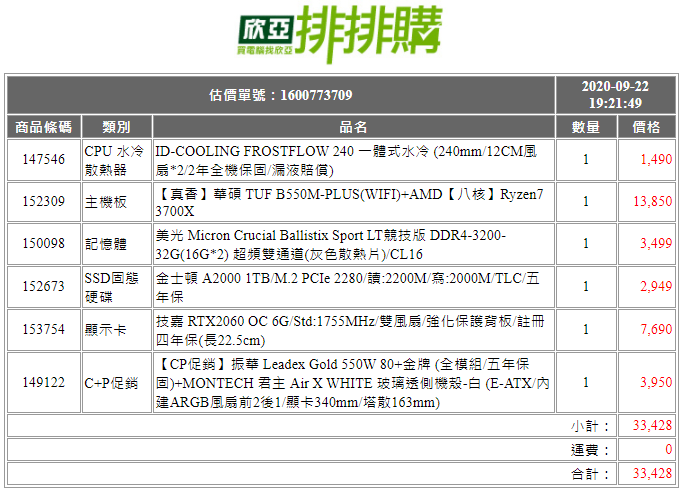The width and height of the screenshot is (683, 489).
Task: Click the 類別 column header
Action: 116,127
